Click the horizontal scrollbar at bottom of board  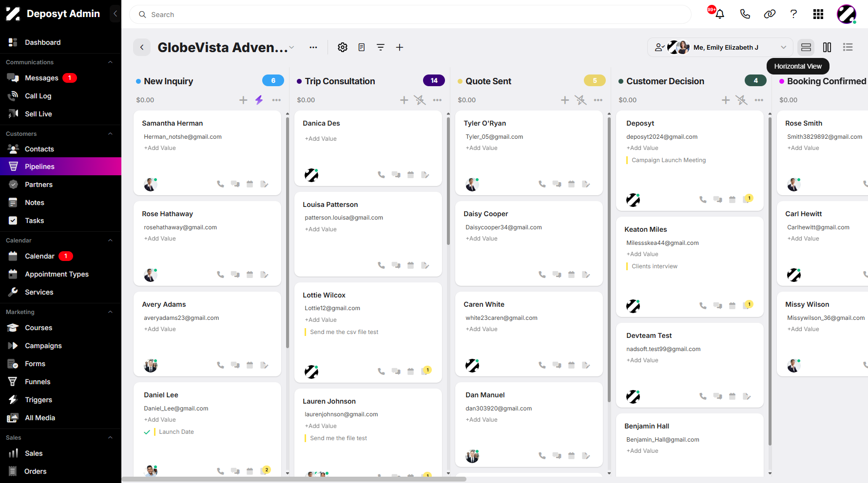coord(294,479)
